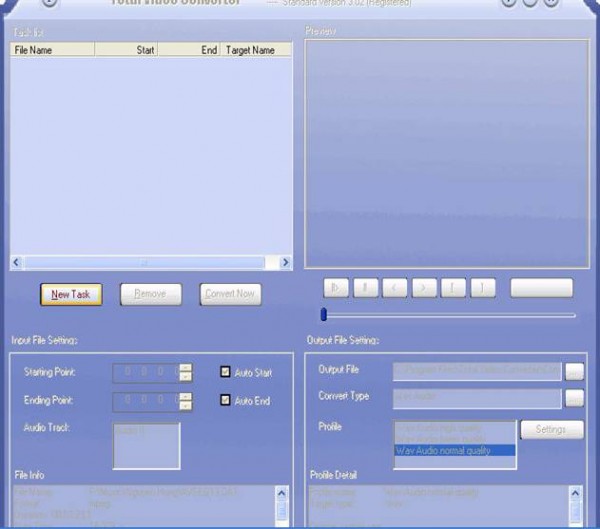This screenshot has height=529, width=600.
Task: Click the task list left scroll arrow
Action: 16,263
